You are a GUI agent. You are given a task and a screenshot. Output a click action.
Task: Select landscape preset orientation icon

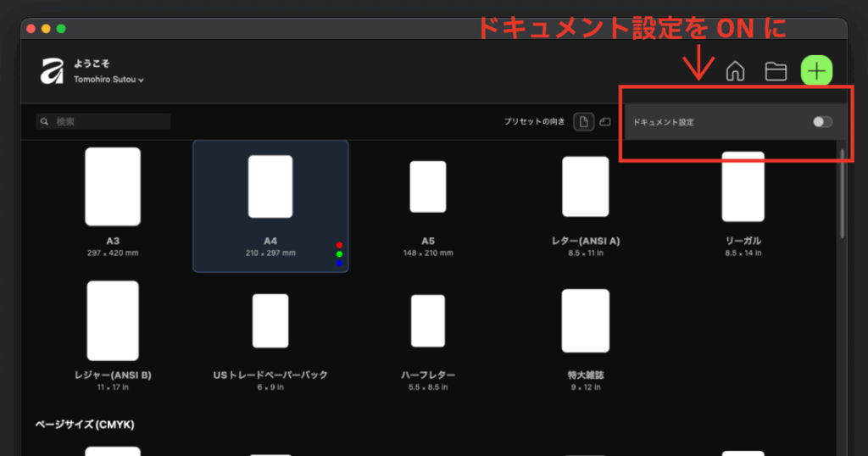(x=604, y=122)
